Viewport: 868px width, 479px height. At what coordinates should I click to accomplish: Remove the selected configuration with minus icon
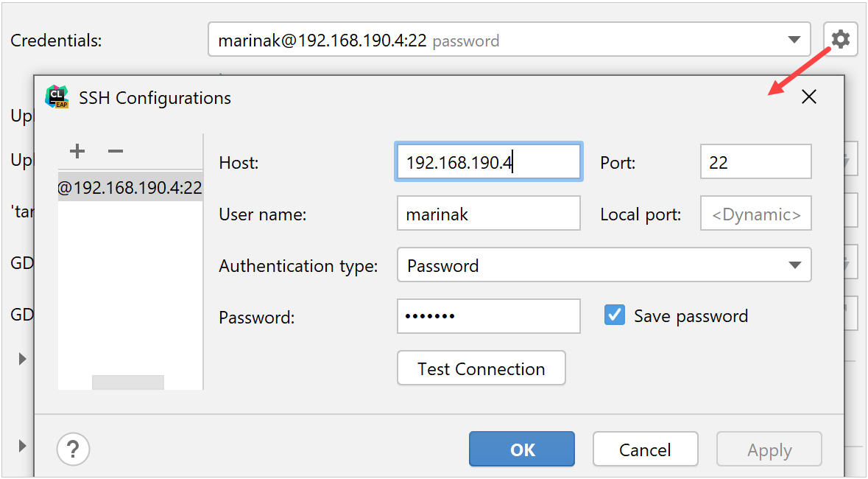pyautogui.click(x=115, y=151)
